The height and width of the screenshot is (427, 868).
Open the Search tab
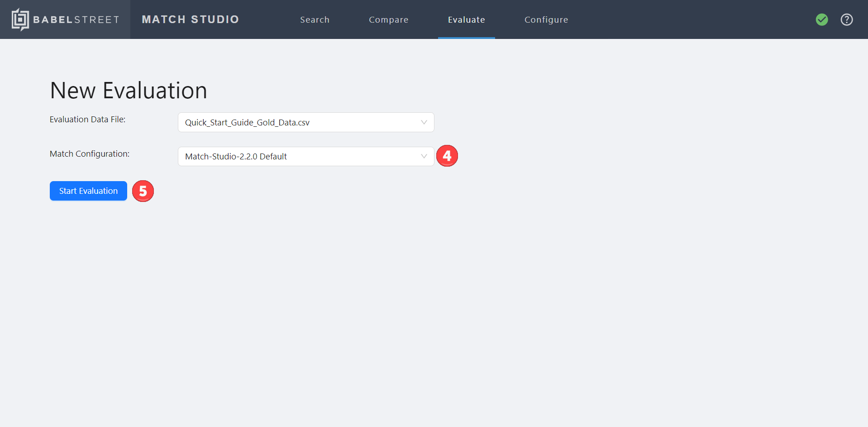(x=315, y=19)
